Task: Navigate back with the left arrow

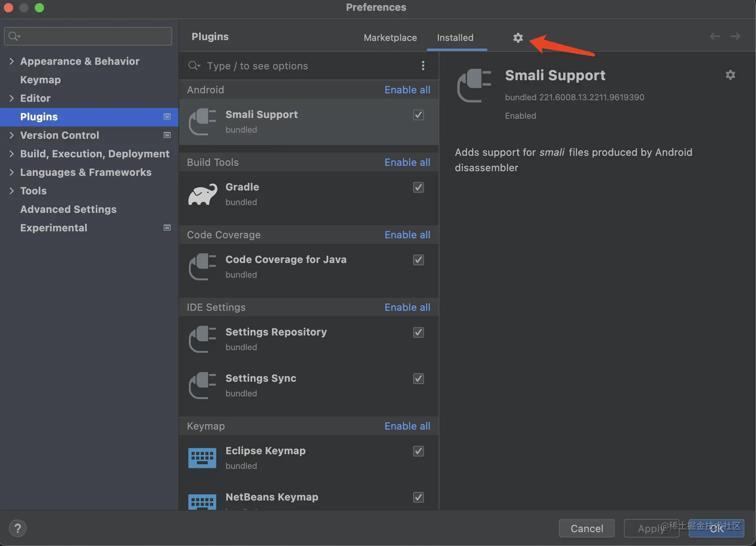Action: pyautogui.click(x=714, y=36)
